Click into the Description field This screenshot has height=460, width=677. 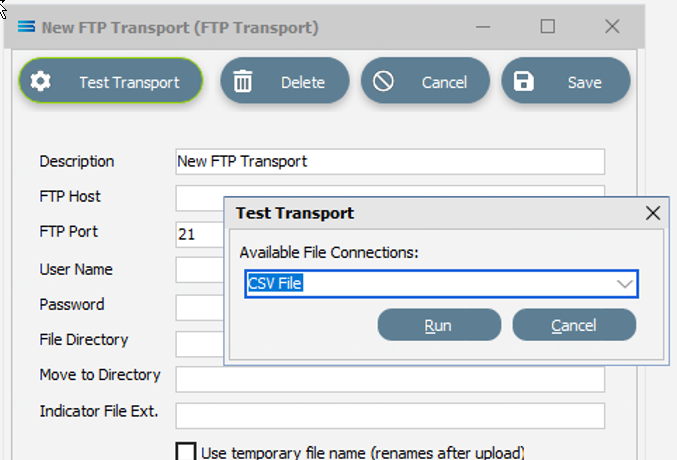point(390,161)
